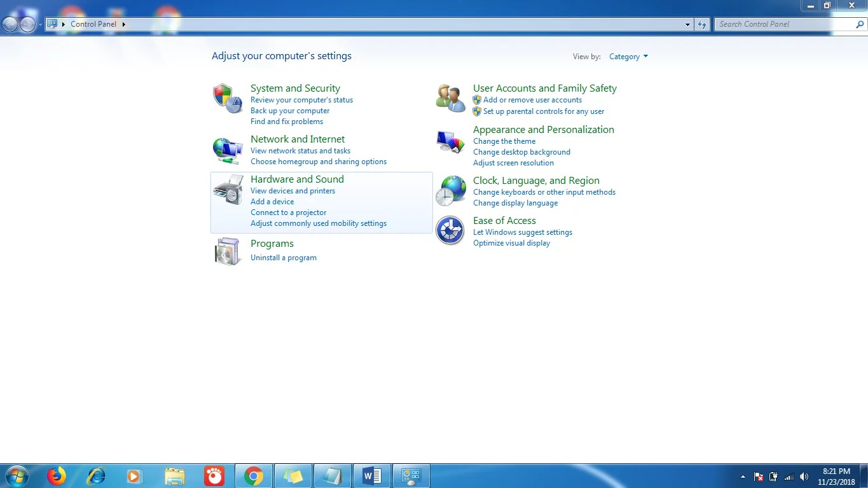Viewport: 868px width, 488px height.
Task: Open Appearance and Personalization icon
Action: pyautogui.click(x=450, y=141)
